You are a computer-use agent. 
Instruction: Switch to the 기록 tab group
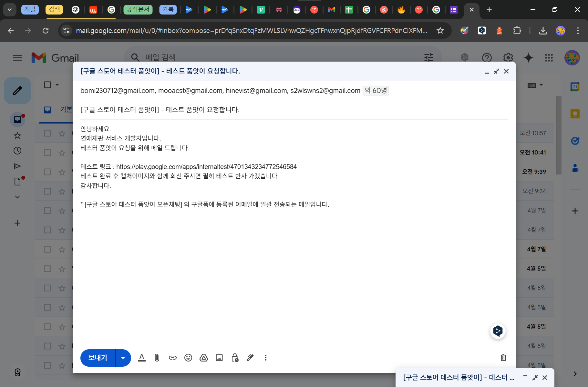pyautogui.click(x=168, y=10)
